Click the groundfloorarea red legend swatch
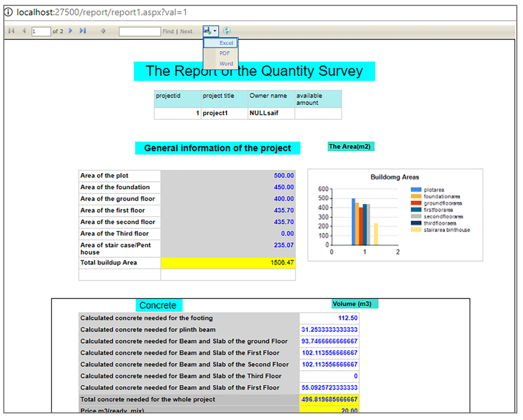 pyautogui.click(x=416, y=203)
